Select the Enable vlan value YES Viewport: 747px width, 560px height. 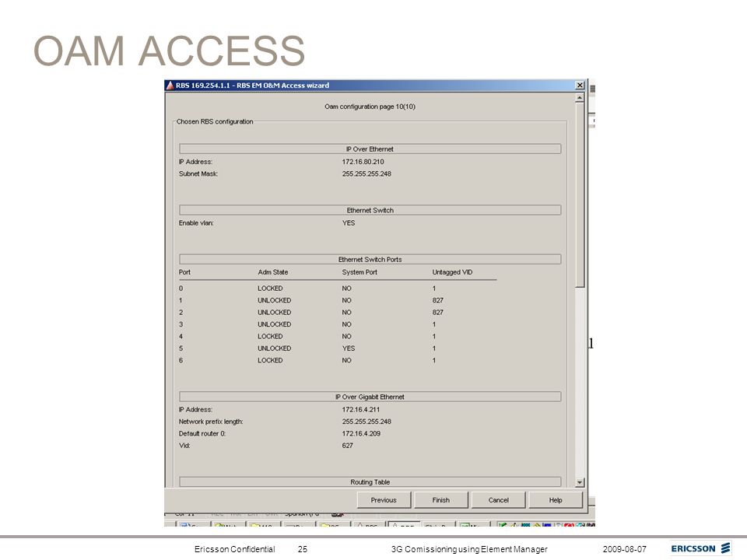[x=349, y=223]
